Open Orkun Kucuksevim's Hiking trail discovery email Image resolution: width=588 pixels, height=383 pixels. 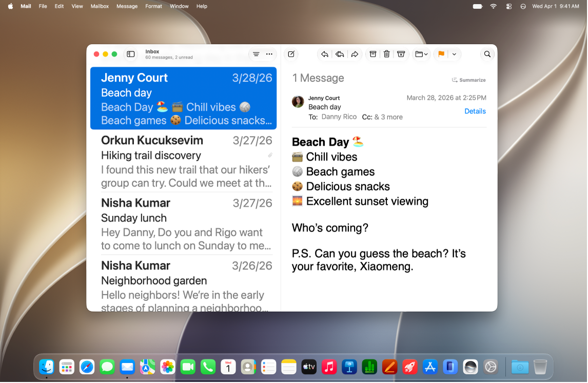[183, 161]
